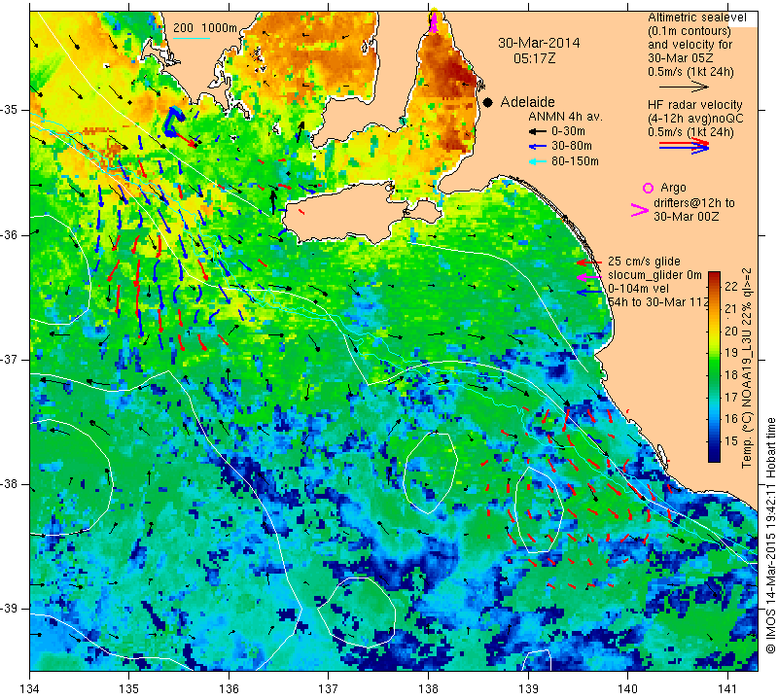Click the drifters@12h legend text
The width and height of the screenshot is (778, 700).
[x=694, y=203]
